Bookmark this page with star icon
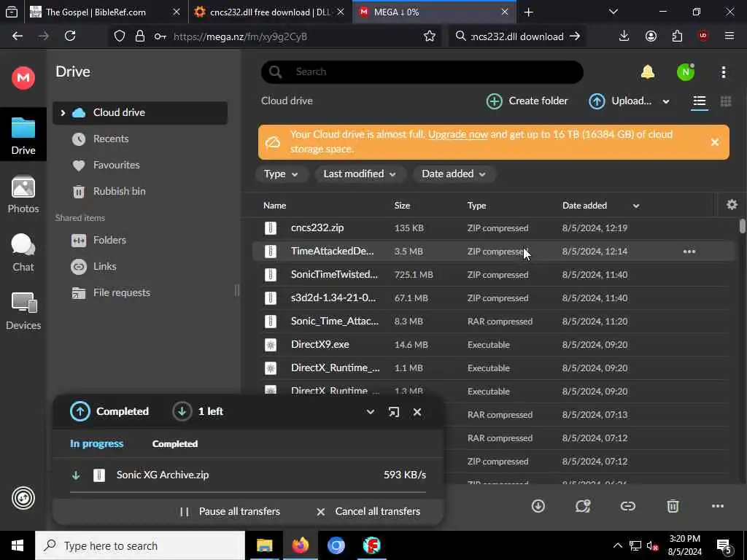Screen dimensions: 747x560 pyautogui.click(x=429, y=36)
